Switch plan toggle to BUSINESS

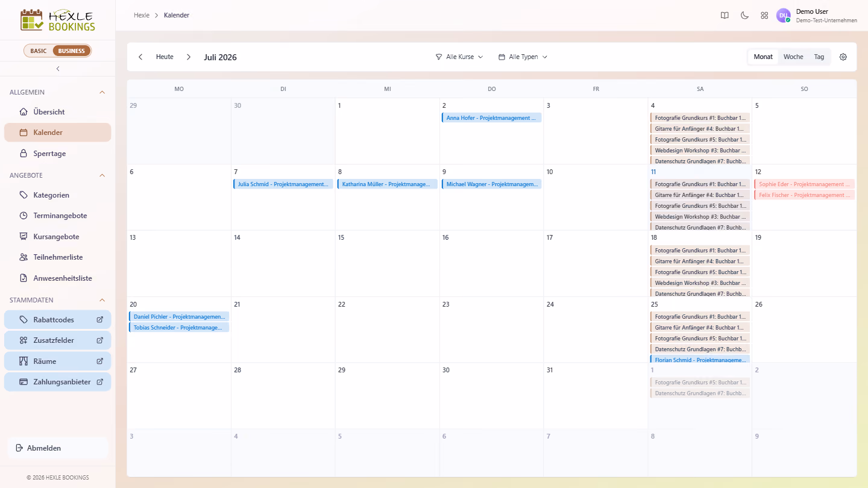click(x=72, y=51)
